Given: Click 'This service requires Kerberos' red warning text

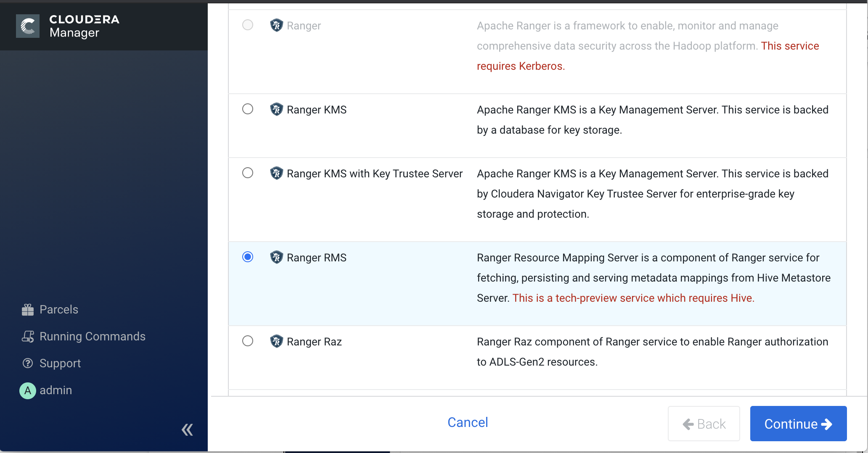Looking at the screenshot, I should 648,56.
